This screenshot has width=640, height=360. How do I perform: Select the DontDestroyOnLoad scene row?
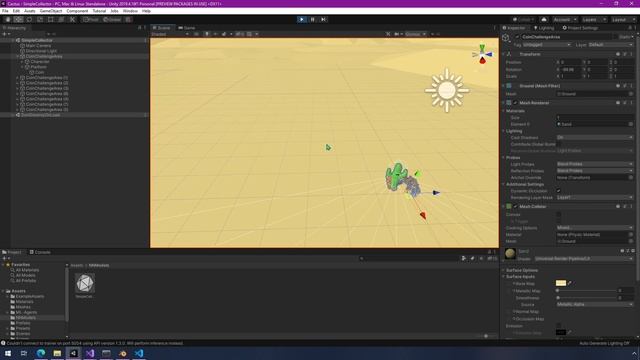pyautogui.click(x=73, y=115)
